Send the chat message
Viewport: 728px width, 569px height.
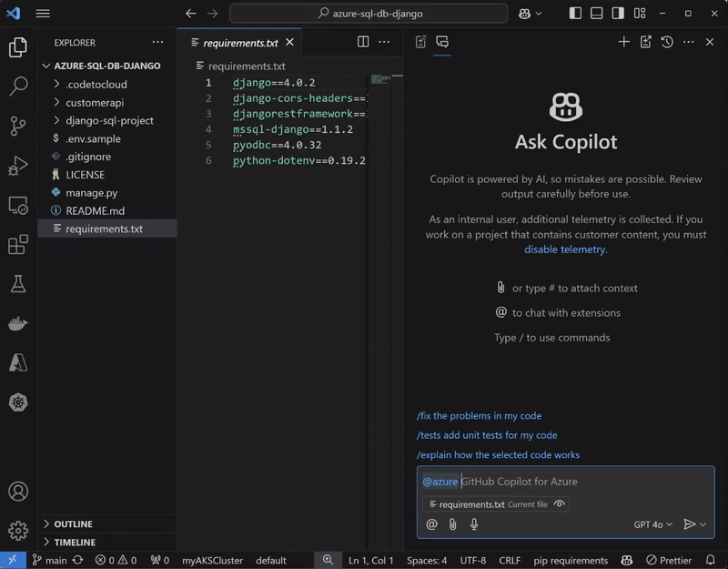(690, 524)
